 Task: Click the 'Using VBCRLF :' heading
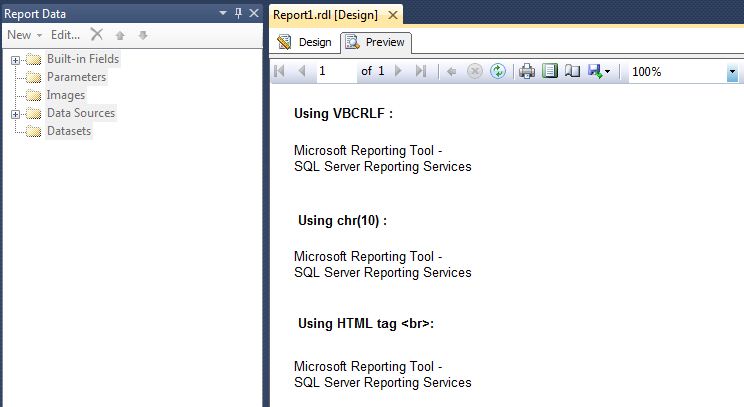tap(344, 113)
